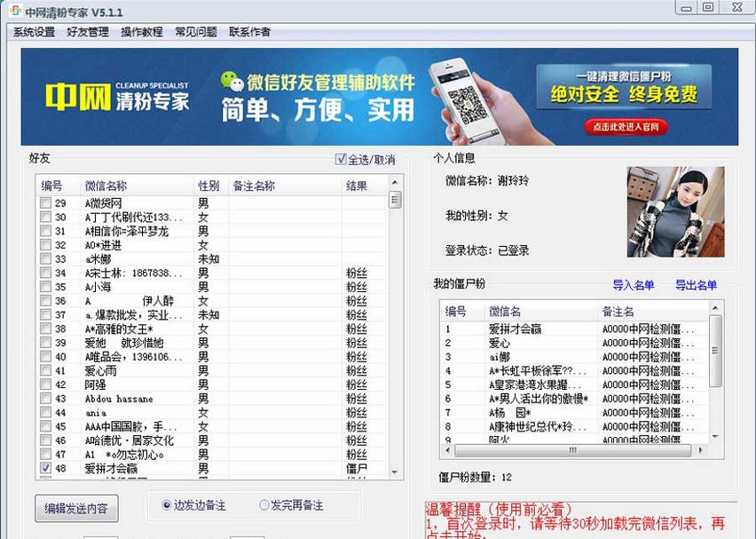Screen dimensions: 756x539
Task: Select the 发完再备注 radio option
Action: (262, 503)
